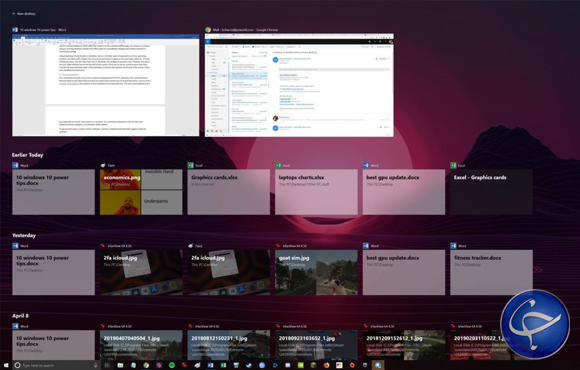This screenshot has height=370, width=580.
Task: Add a New desktop
Action: point(24,14)
